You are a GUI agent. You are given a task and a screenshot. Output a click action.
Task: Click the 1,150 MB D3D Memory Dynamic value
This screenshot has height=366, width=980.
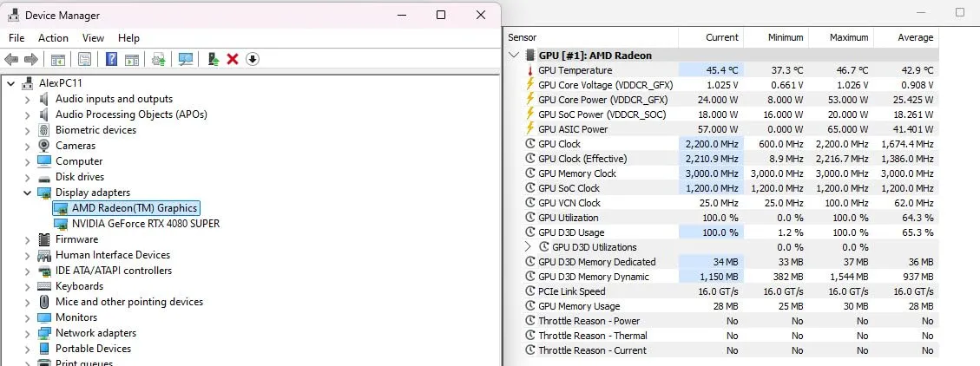click(718, 277)
